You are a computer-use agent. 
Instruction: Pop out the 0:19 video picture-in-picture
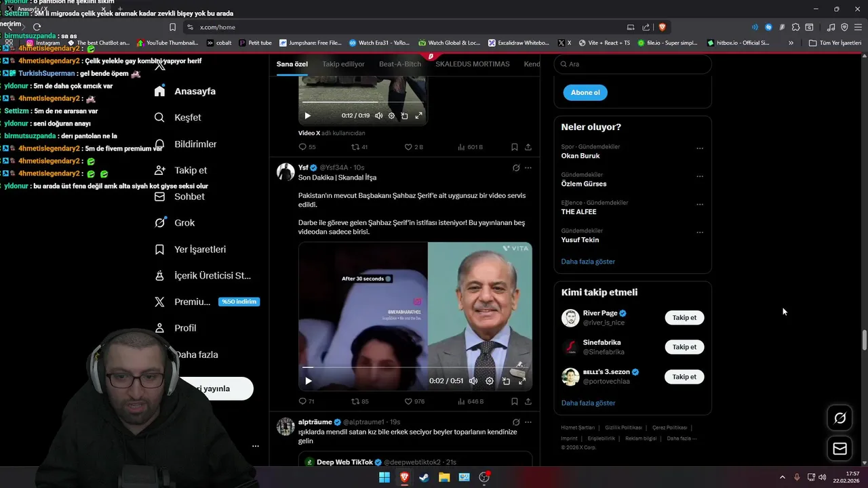tap(405, 116)
